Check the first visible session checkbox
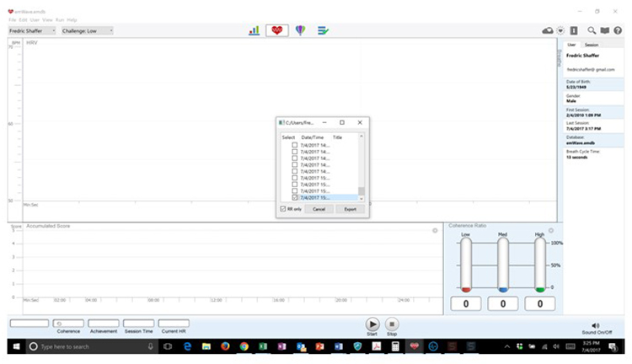The image size is (632, 364). pos(295,145)
